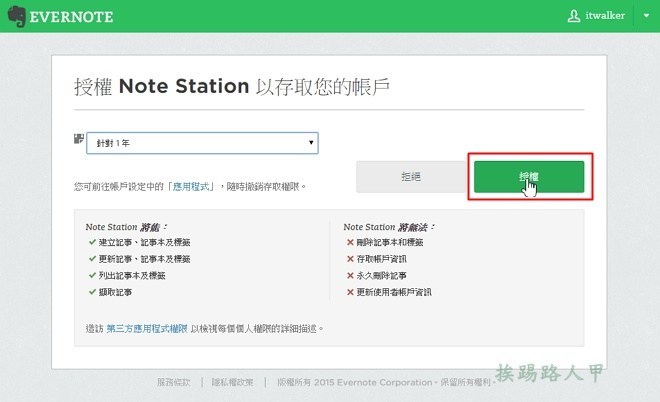660x402 pixels.
Task: Click the EVERNOTE wordmark text
Action: (x=71, y=17)
